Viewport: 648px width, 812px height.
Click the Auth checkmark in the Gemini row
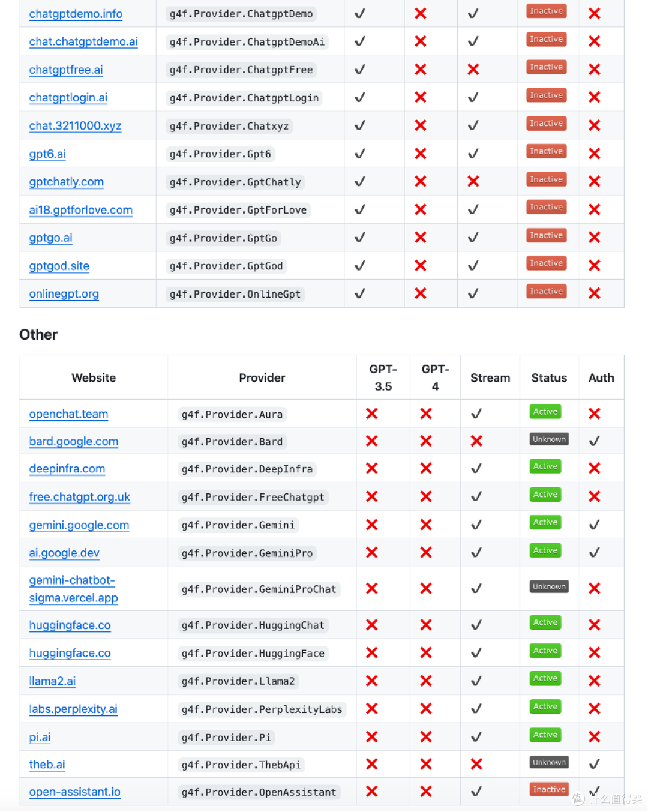(594, 525)
